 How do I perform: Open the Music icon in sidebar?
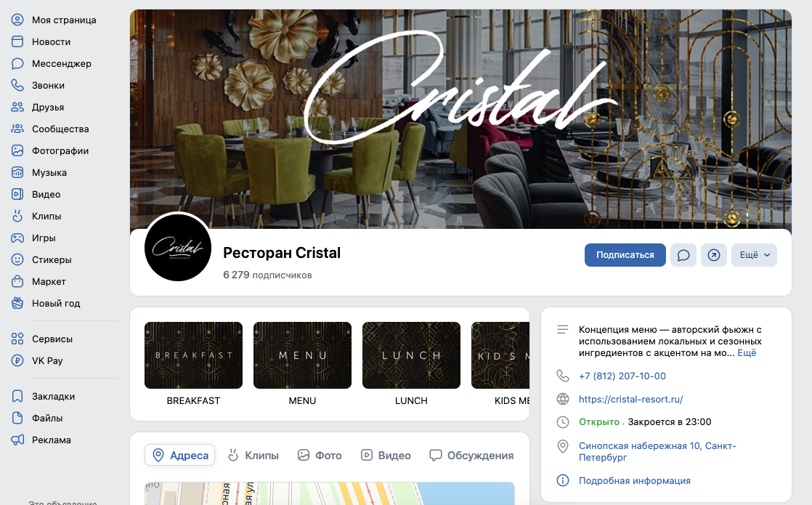[17, 172]
